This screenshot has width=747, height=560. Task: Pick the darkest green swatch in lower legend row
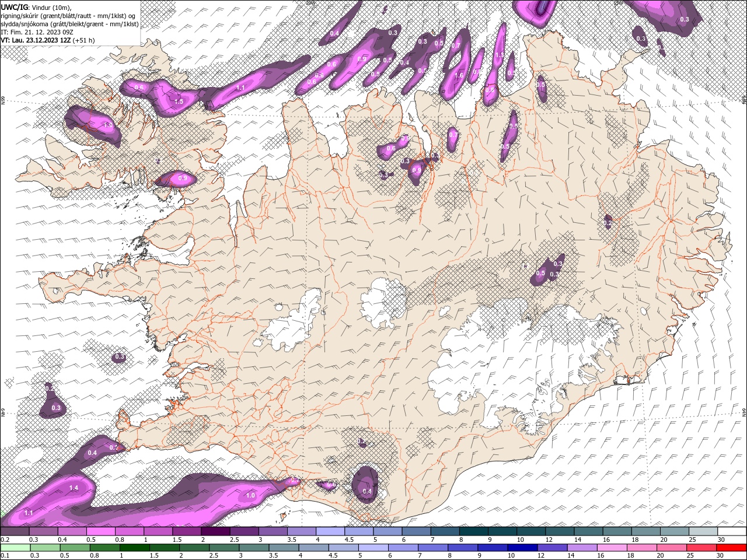click(134, 548)
